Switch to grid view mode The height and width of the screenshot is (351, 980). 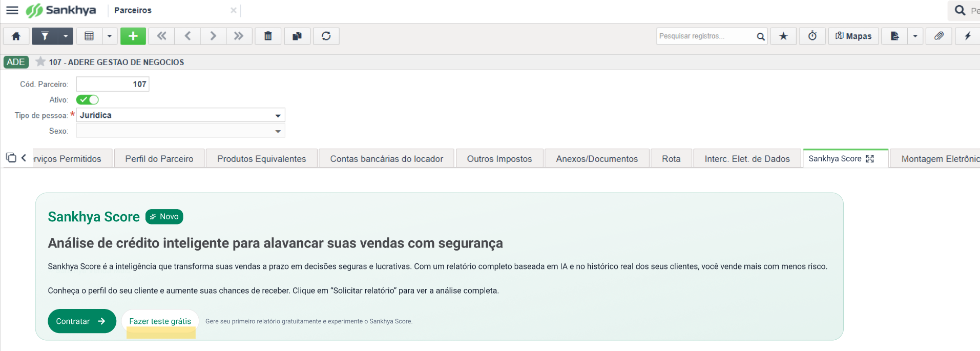click(x=89, y=36)
